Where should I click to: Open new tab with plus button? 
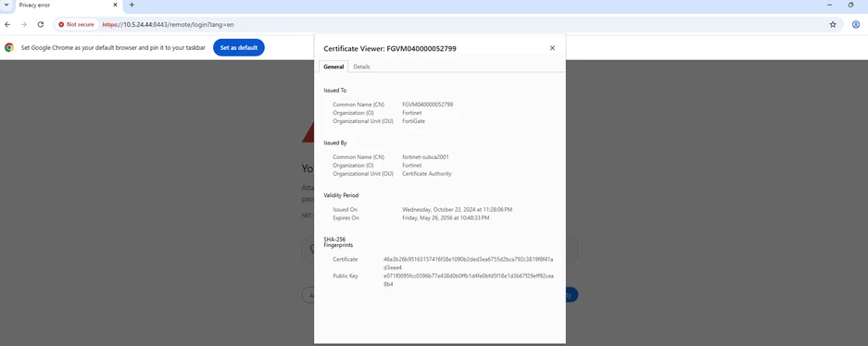(x=132, y=5)
